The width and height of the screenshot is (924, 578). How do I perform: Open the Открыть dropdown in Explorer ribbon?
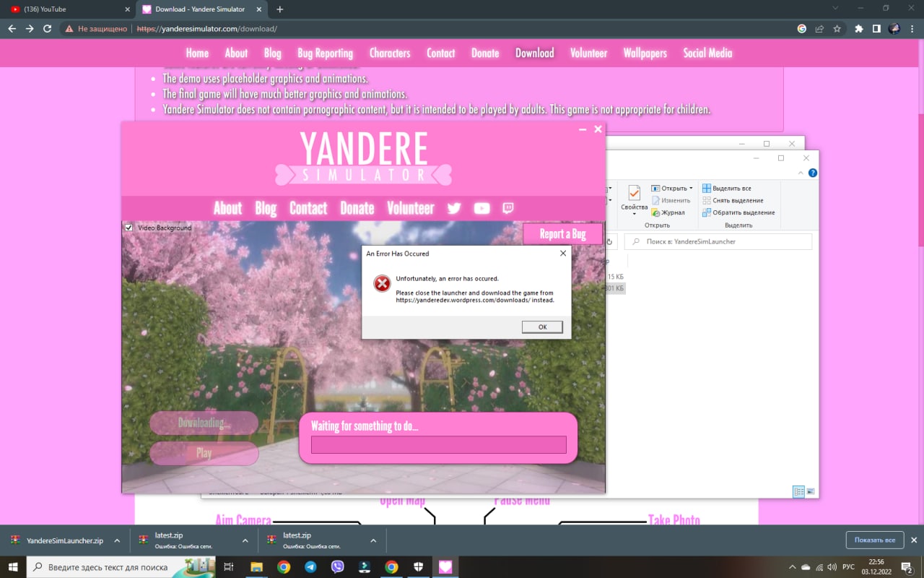(x=672, y=188)
